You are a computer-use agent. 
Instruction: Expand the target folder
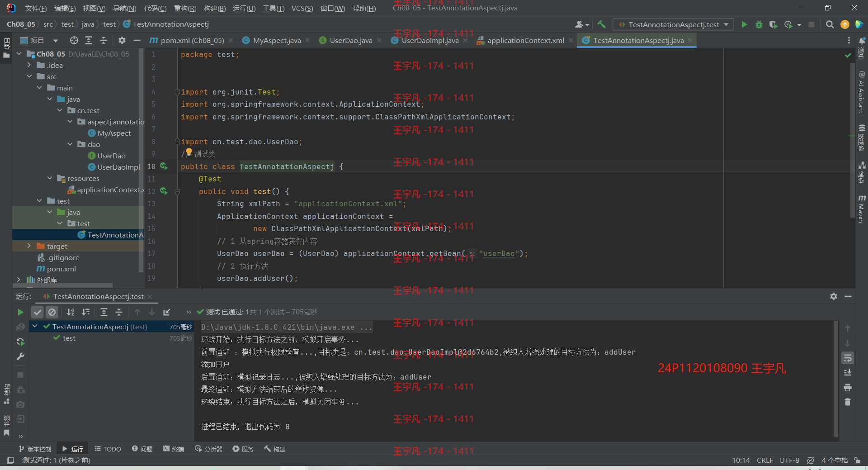pos(29,246)
